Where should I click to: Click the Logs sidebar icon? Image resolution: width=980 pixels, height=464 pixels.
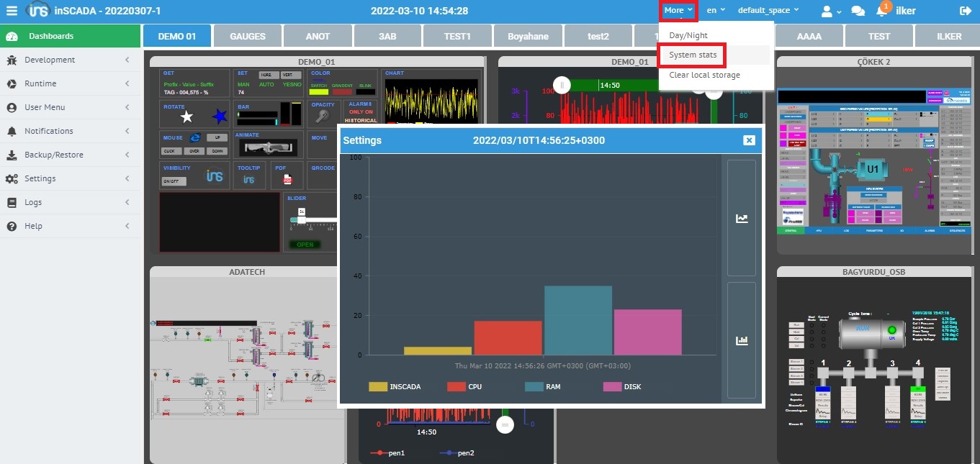(12, 202)
